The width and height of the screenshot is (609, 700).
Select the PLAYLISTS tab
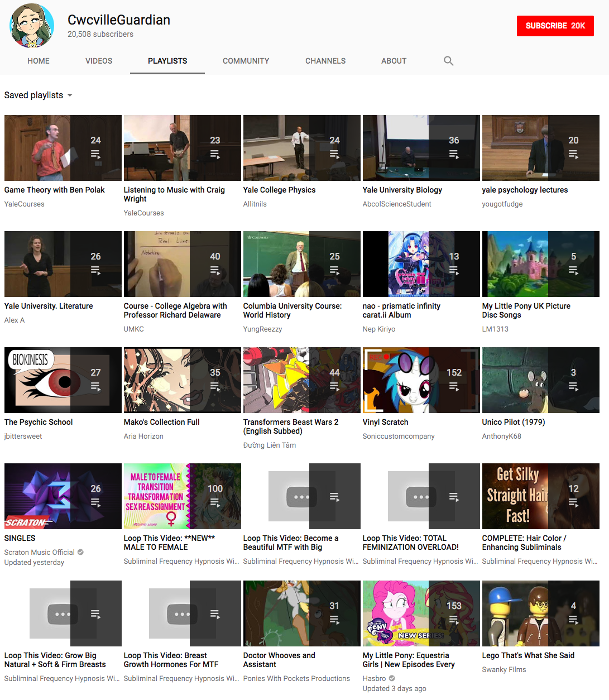167,61
